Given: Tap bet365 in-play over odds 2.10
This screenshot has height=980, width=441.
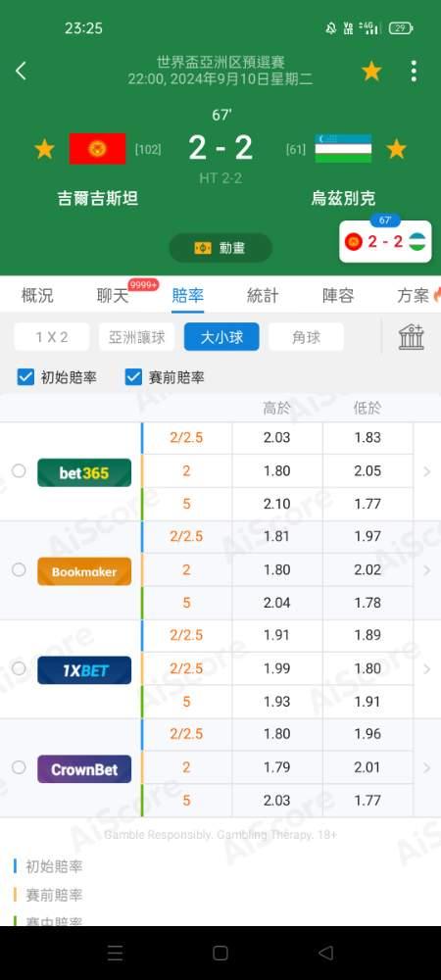Looking at the screenshot, I should tap(277, 504).
